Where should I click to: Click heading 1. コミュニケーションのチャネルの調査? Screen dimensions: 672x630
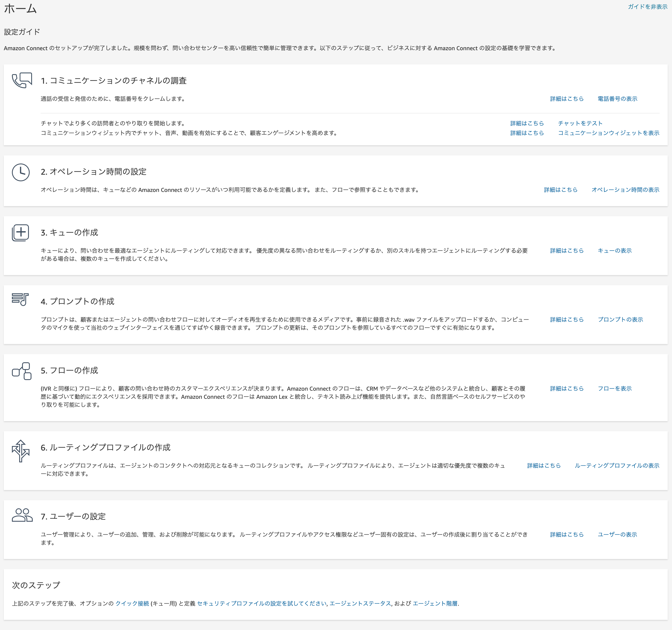114,80
